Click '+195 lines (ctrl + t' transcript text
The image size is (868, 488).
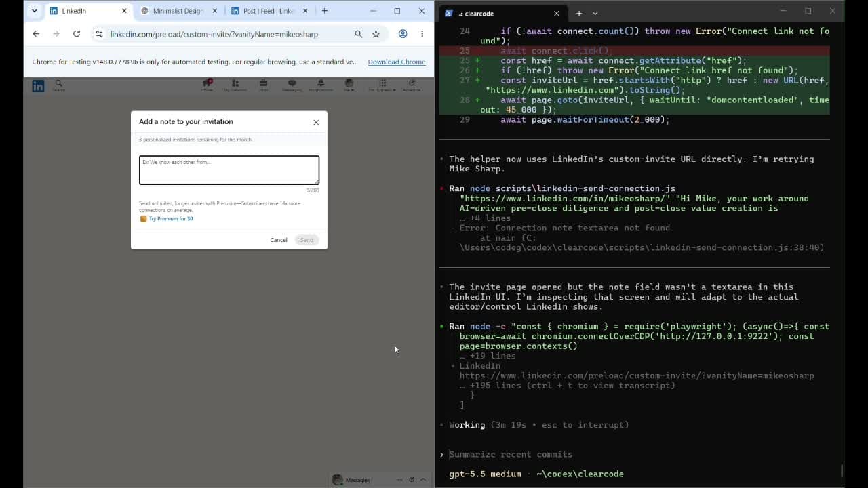(568, 385)
